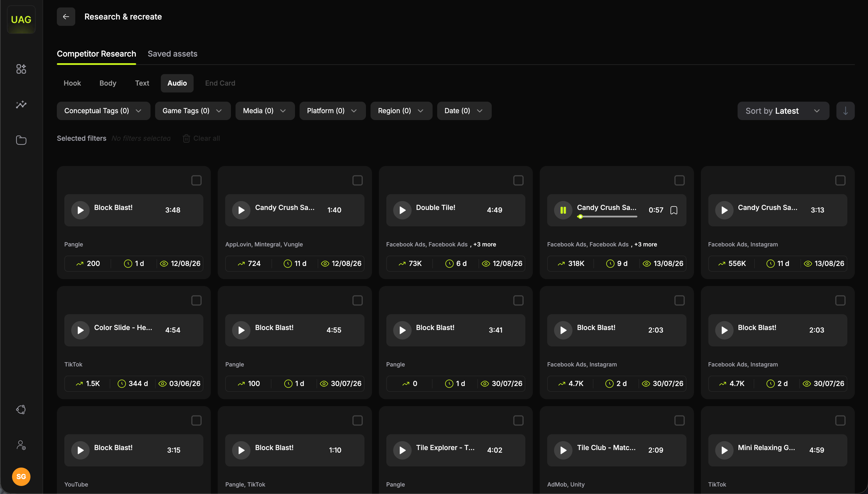Viewport: 868px width, 494px height.
Task: Open the user settings icon in sidebar
Action: tap(21, 445)
